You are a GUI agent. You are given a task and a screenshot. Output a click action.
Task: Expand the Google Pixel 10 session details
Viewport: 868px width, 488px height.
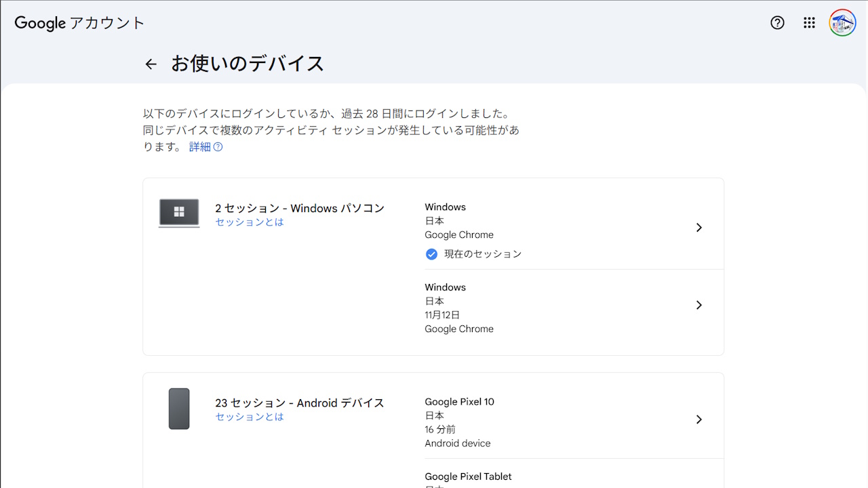click(x=698, y=419)
